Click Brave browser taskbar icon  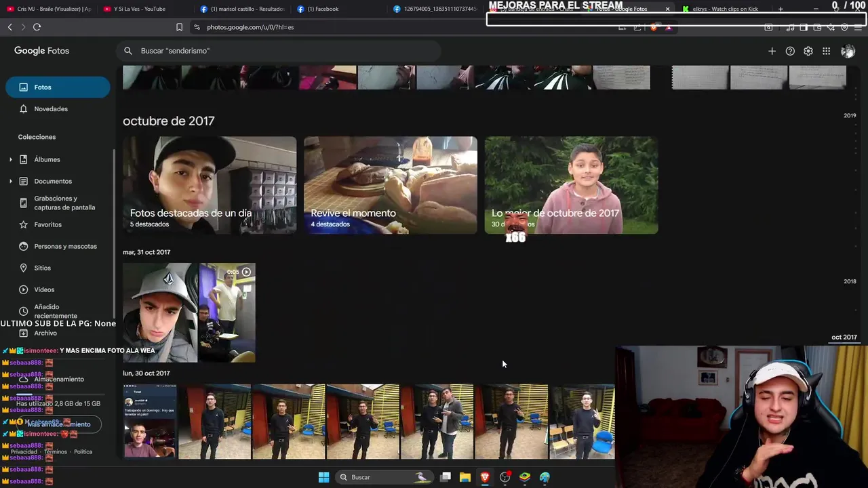click(485, 477)
